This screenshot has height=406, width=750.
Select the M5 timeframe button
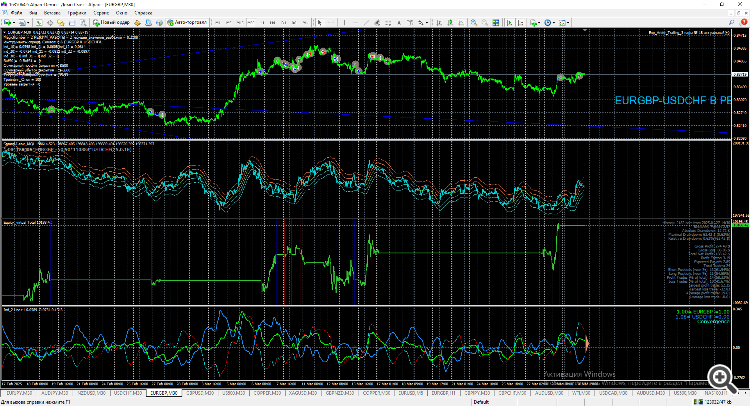click(x=228, y=22)
